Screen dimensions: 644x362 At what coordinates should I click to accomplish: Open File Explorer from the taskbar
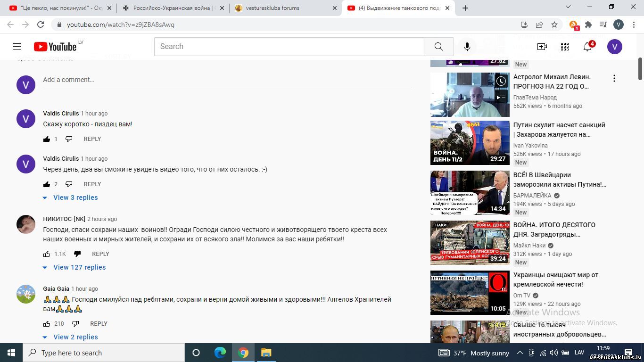coord(266,353)
